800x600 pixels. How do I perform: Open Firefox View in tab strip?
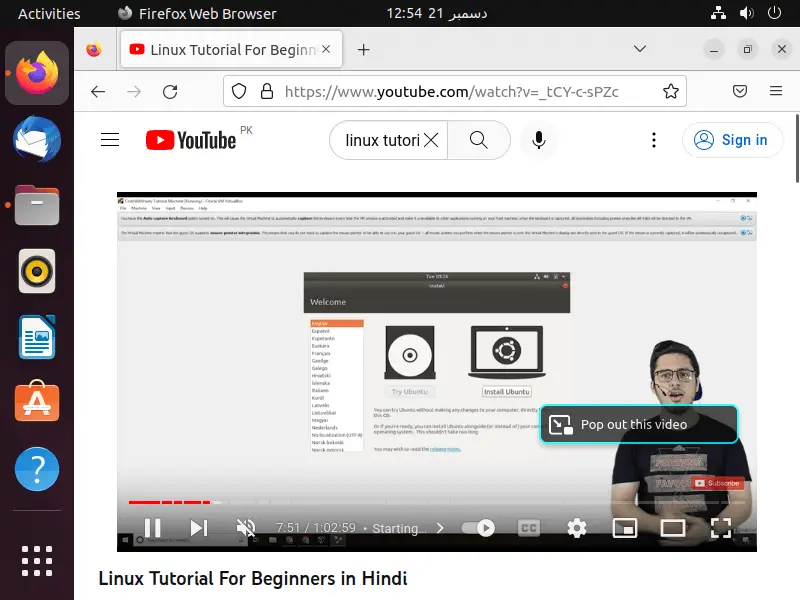[93, 49]
